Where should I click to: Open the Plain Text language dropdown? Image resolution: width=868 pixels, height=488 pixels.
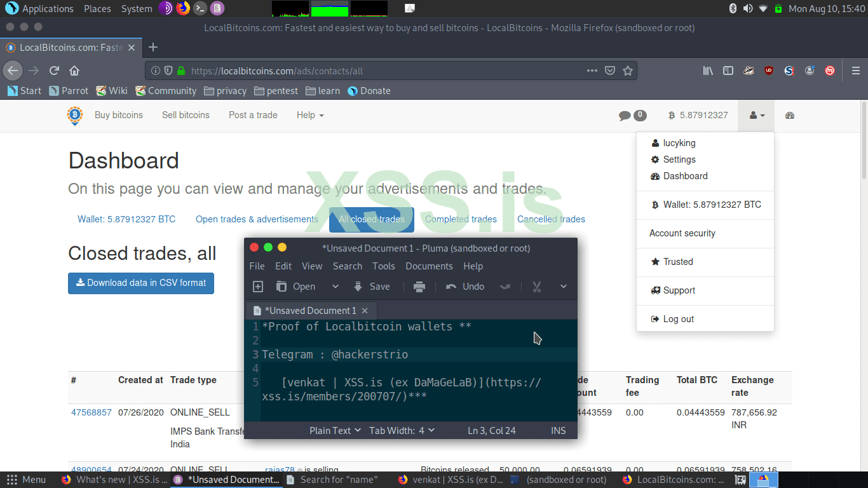pyautogui.click(x=334, y=430)
